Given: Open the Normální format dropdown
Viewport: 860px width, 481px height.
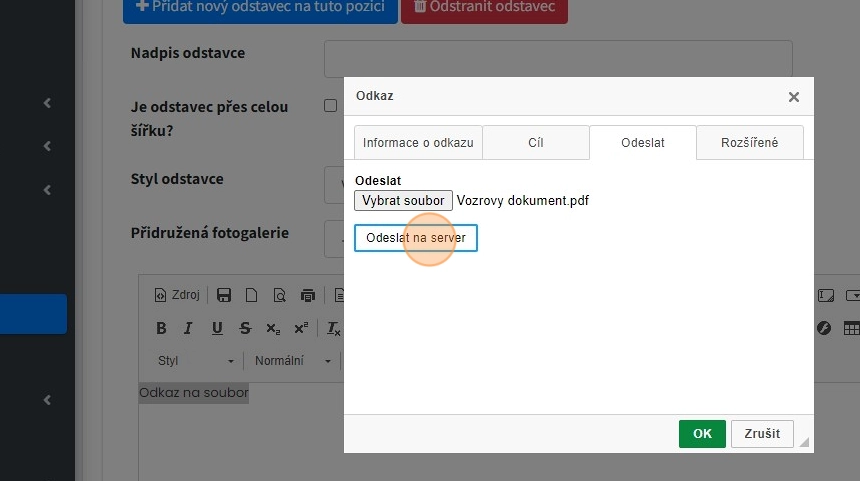Looking at the screenshot, I should [x=292, y=361].
